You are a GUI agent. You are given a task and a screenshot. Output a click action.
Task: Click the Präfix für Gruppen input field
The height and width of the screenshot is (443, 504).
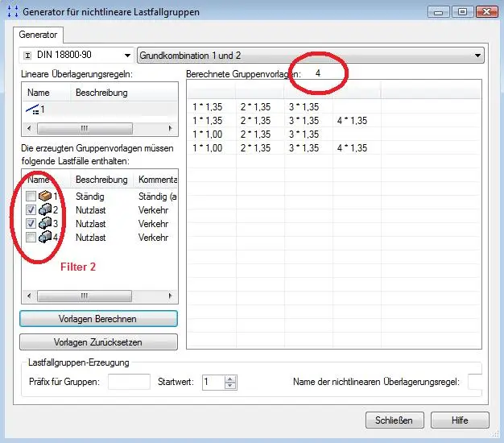129,382
